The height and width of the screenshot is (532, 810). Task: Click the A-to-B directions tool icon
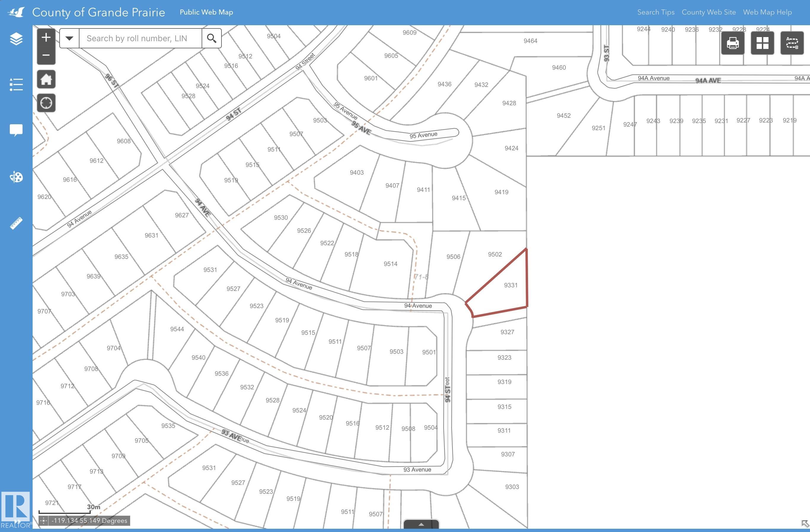pyautogui.click(x=792, y=43)
